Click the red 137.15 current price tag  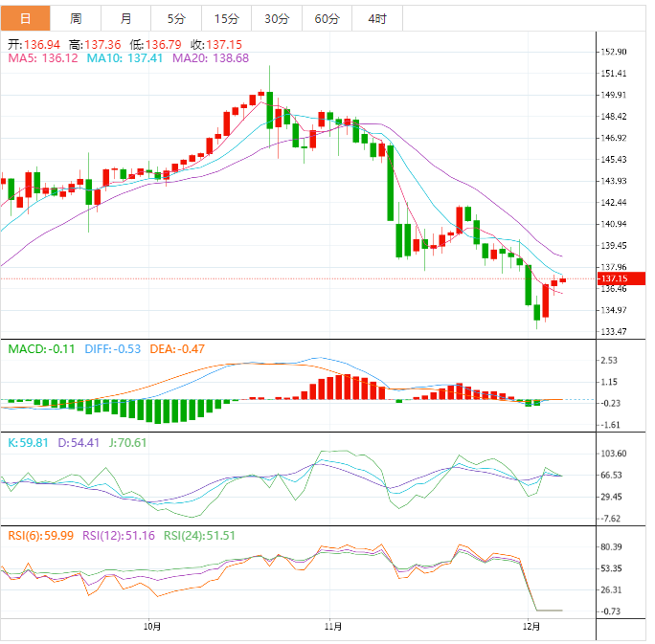[621, 278]
